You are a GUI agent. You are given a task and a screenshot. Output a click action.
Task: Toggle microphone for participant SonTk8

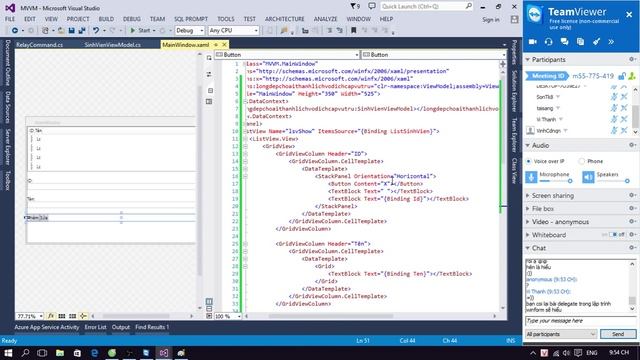614,97
